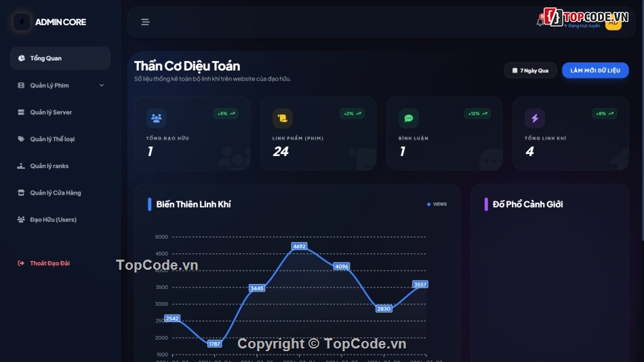
Task: Open the Quản Lý Phim menu
Action: pyautogui.click(x=60, y=85)
